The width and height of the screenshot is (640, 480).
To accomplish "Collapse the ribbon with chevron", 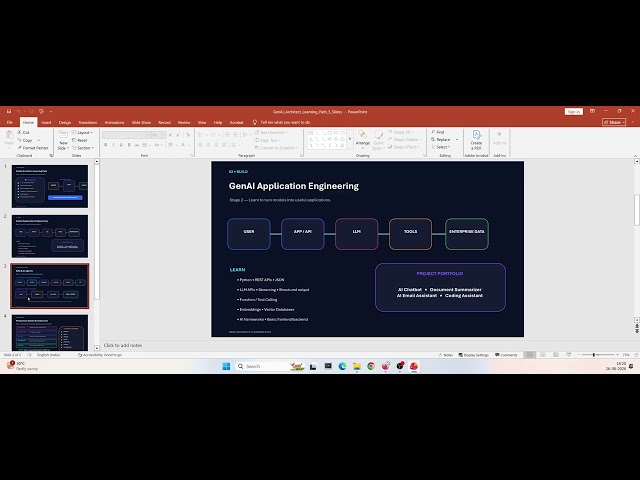I will coord(636,156).
